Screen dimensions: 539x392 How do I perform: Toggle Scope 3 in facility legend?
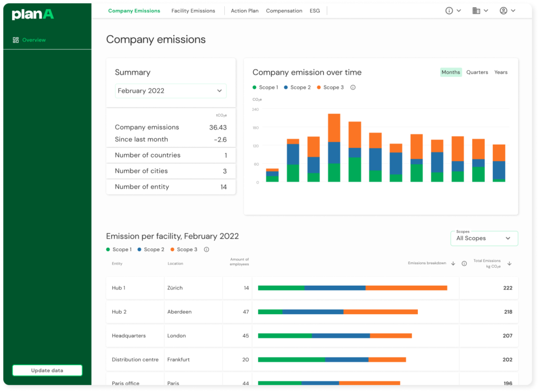tap(184, 249)
